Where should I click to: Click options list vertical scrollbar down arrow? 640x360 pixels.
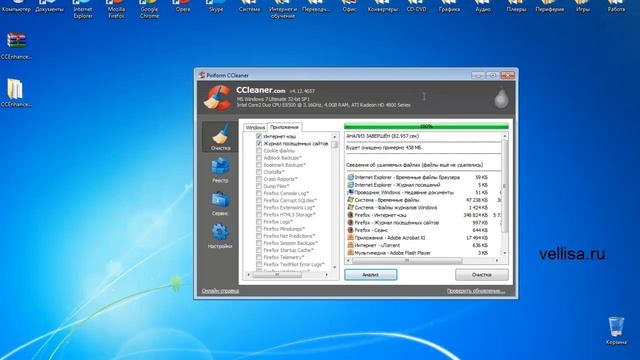335,267
